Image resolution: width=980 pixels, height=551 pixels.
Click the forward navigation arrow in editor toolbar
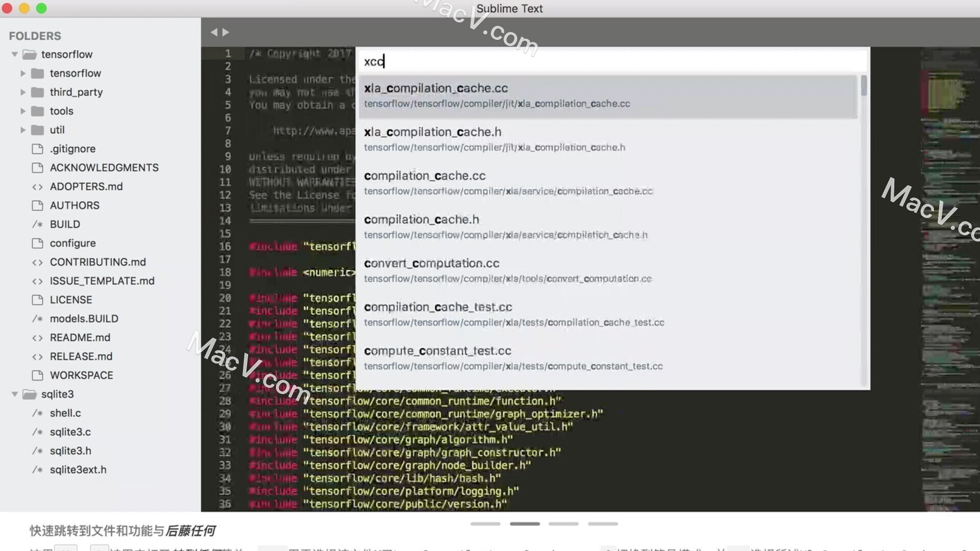pyautogui.click(x=225, y=32)
